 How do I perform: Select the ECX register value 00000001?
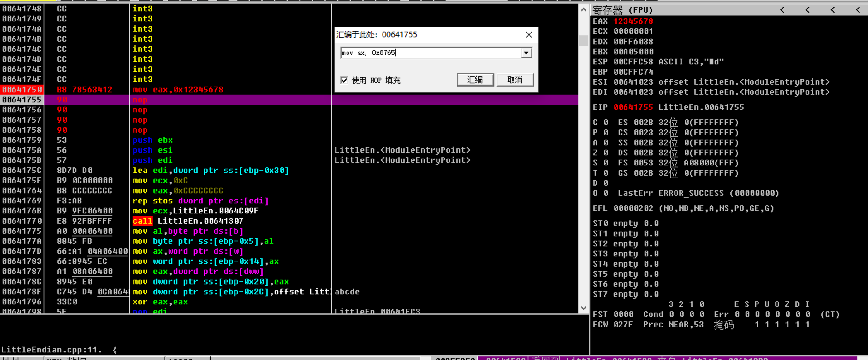pos(633,32)
